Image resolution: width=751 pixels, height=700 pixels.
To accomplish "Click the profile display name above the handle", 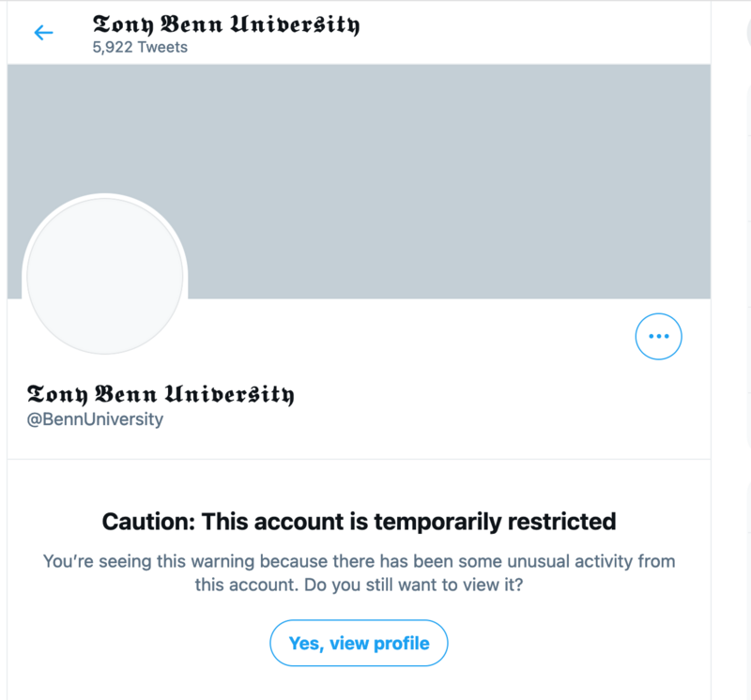I will (x=160, y=393).
